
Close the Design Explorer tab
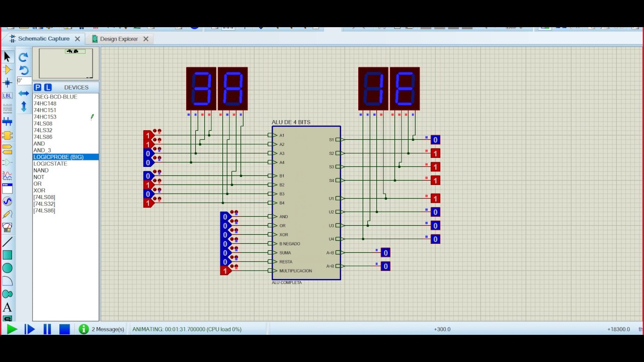(146, 39)
